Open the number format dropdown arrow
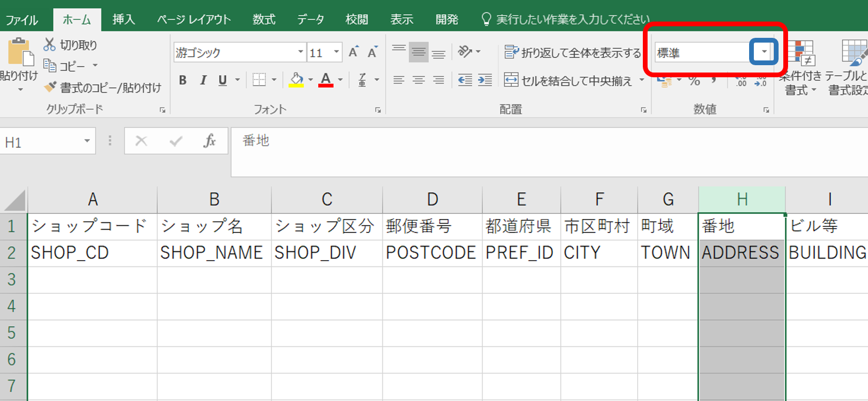The width and height of the screenshot is (868, 401). (x=764, y=52)
